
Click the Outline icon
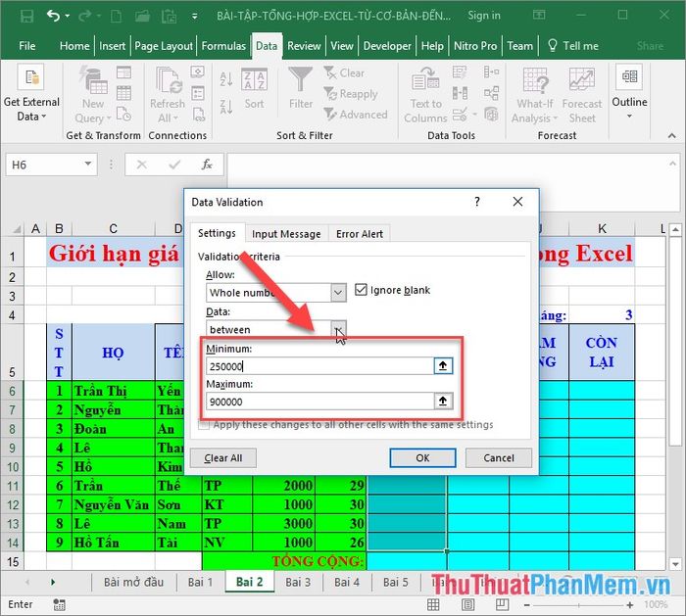pos(629,76)
